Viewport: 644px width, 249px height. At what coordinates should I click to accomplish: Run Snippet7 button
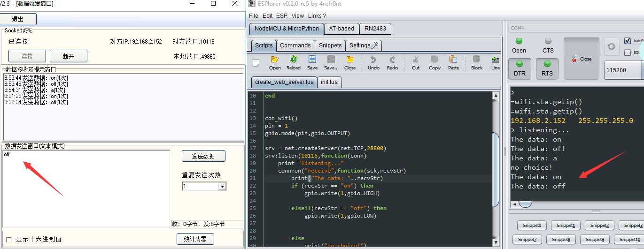coord(528,240)
